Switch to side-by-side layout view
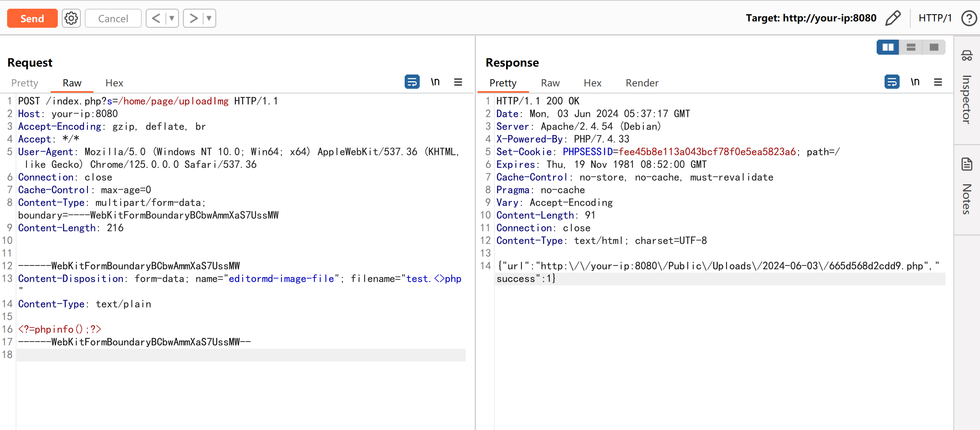 (x=888, y=47)
